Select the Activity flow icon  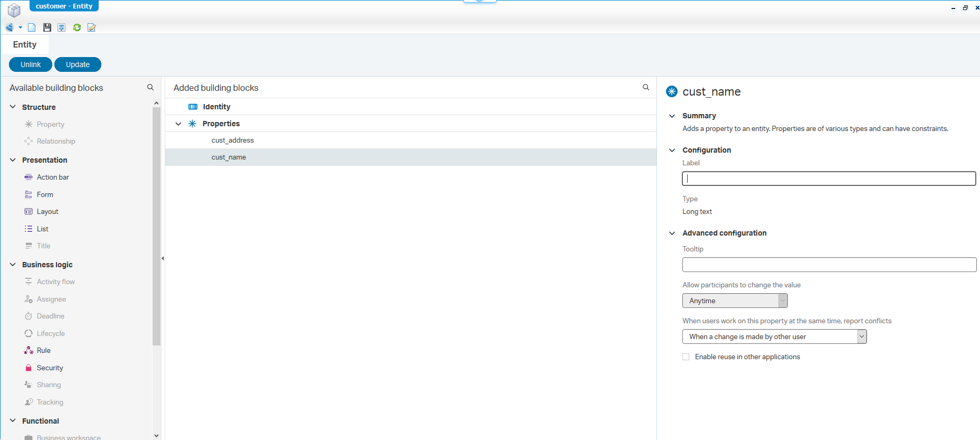point(28,282)
